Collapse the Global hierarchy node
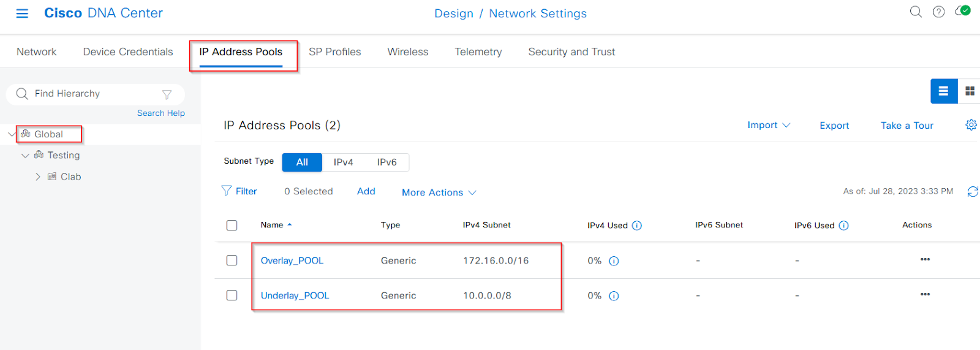The image size is (980, 350). coord(12,134)
